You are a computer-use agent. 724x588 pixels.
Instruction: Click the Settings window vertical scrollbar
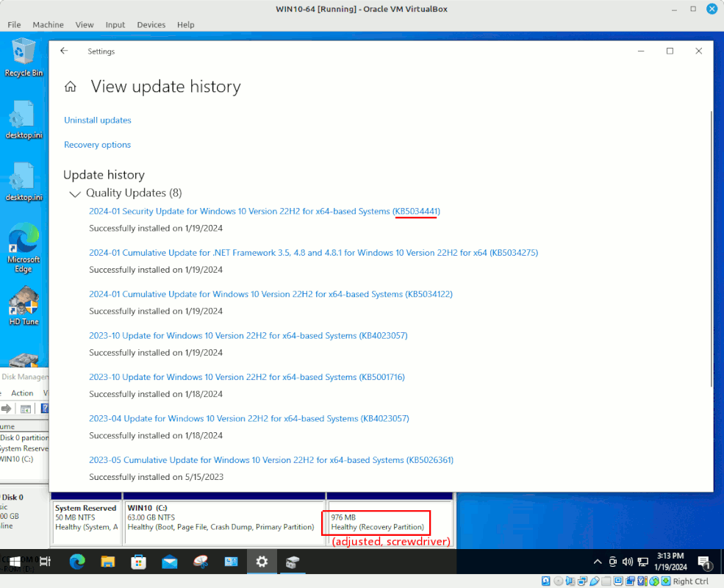711,249
